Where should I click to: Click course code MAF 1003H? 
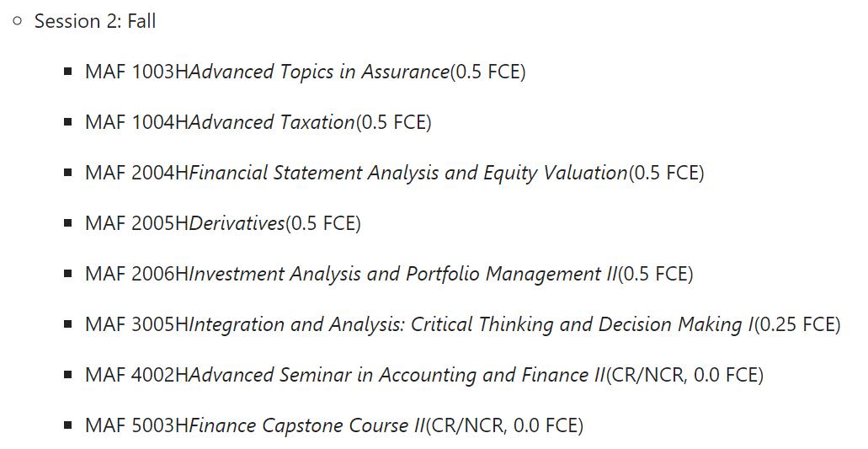[136, 72]
